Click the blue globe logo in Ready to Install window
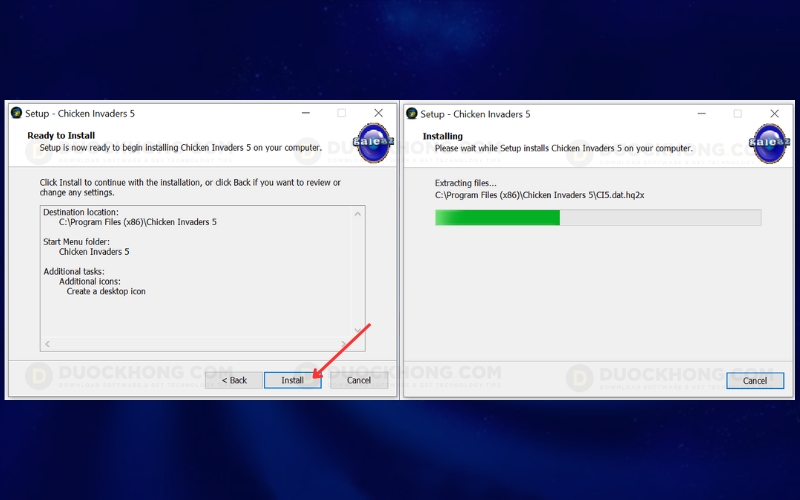Image resolution: width=800 pixels, height=500 pixels. [373, 143]
